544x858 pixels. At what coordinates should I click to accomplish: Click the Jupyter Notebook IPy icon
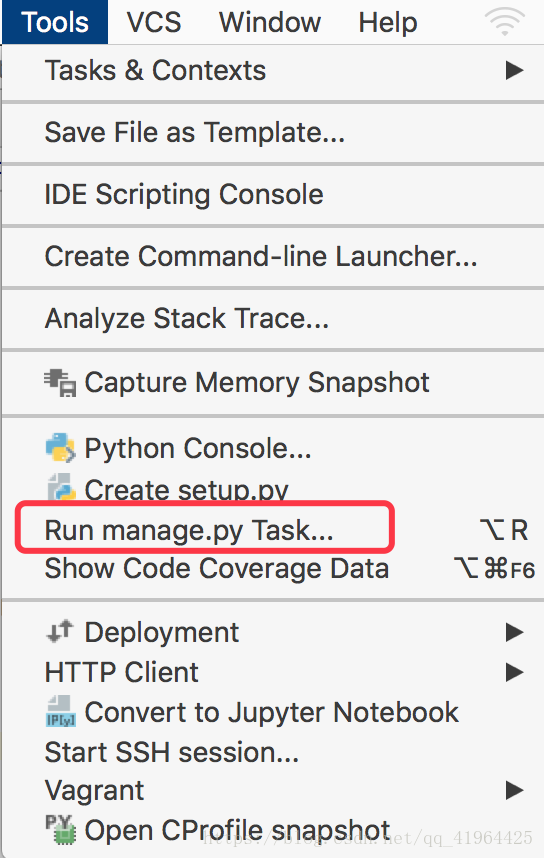pos(60,711)
